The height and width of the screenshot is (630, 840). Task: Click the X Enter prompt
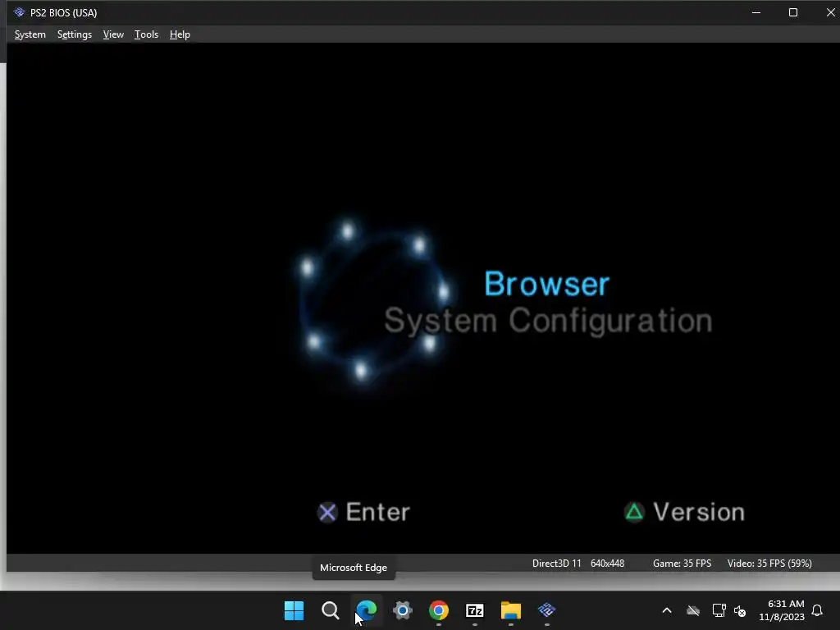click(x=363, y=512)
